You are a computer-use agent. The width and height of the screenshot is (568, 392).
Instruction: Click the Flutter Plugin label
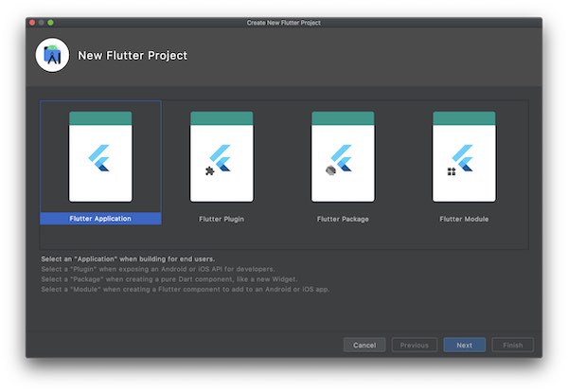pyautogui.click(x=222, y=219)
